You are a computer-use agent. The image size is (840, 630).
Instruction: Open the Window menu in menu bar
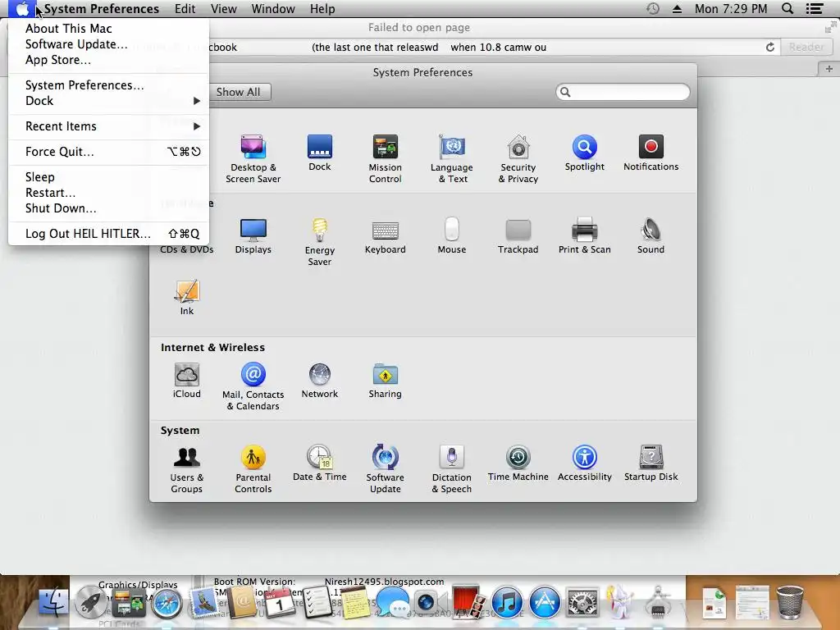(x=273, y=8)
